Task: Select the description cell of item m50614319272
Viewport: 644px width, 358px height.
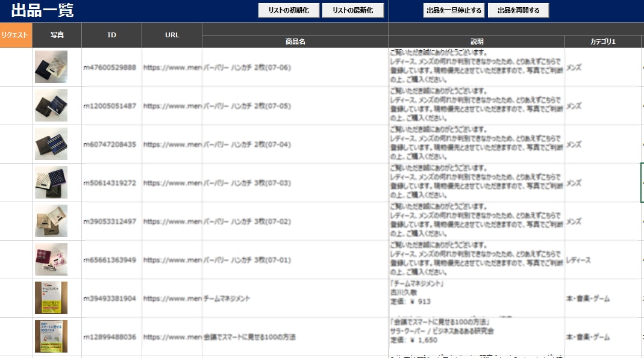Action: click(477, 183)
